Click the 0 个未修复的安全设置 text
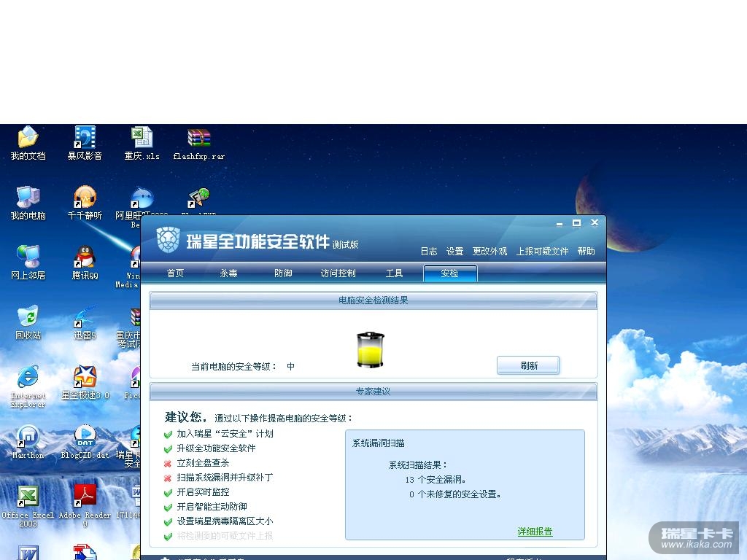This screenshot has width=747, height=560. [x=454, y=494]
